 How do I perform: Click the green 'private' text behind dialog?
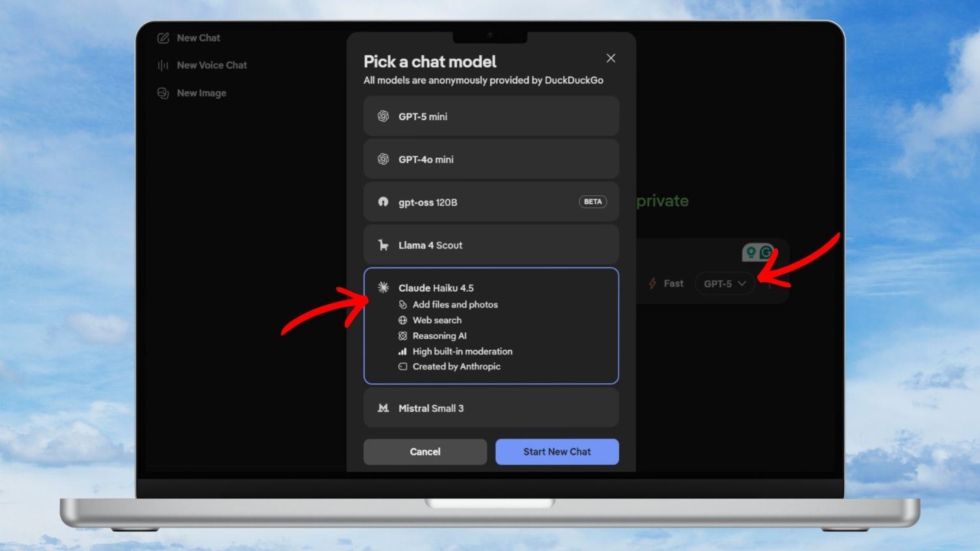point(662,201)
